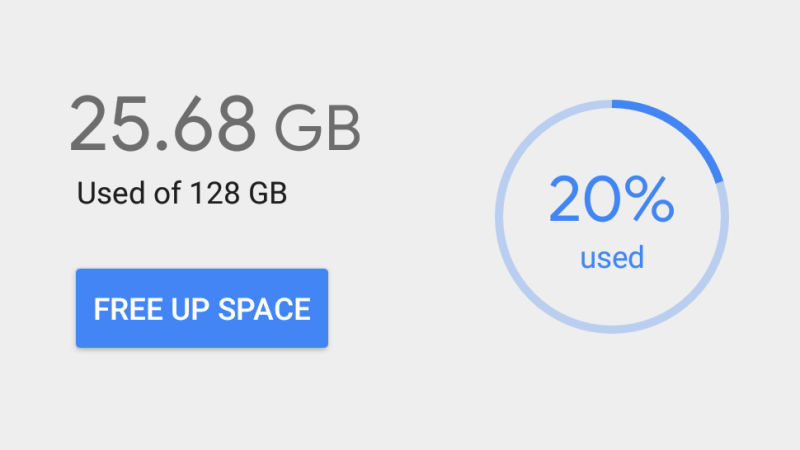
Task: Click the FREE UP SPACE button
Action: pyautogui.click(x=202, y=308)
